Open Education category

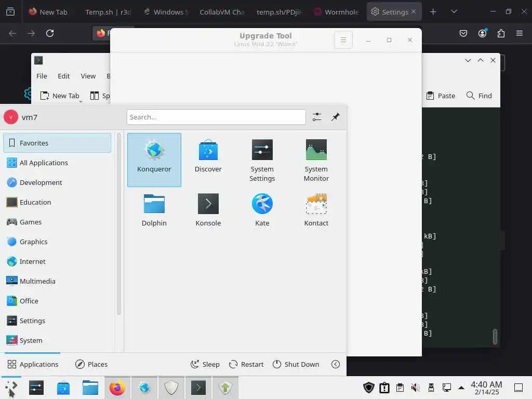click(x=57, y=202)
